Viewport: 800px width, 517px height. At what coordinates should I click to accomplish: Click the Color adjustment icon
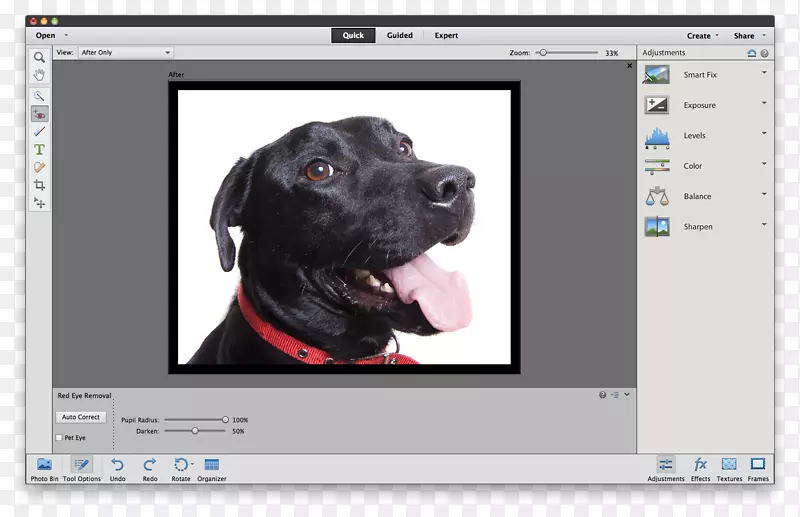tap(657, 166)
